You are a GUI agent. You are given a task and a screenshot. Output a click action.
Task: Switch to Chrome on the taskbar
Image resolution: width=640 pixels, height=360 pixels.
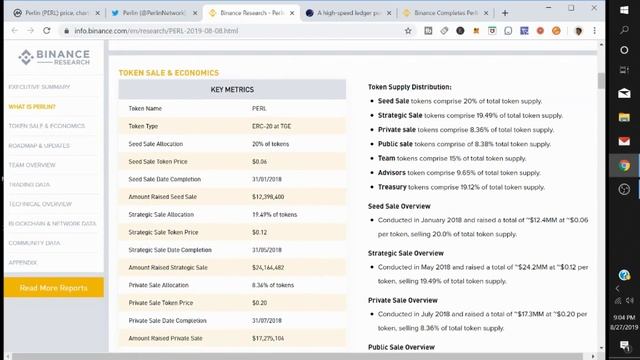point(624,165)
